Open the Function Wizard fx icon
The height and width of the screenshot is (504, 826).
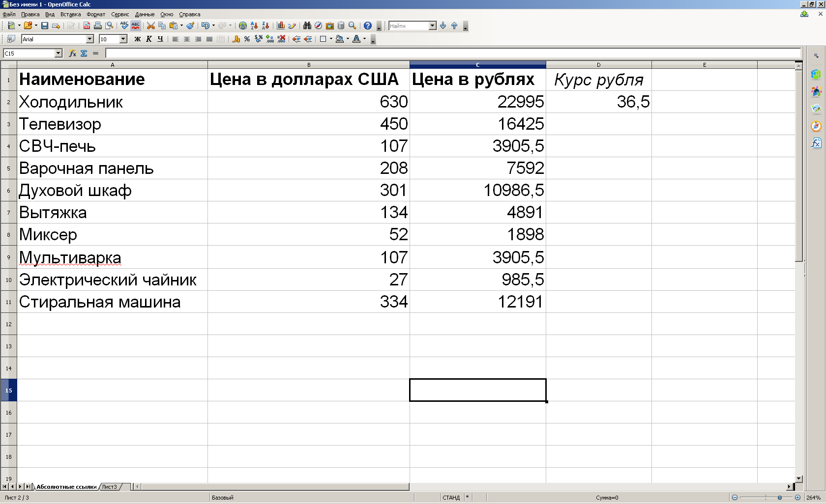73,54
